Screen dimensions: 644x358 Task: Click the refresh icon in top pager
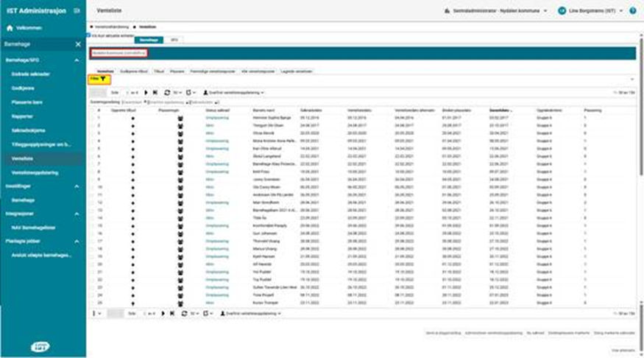(167, 93)
